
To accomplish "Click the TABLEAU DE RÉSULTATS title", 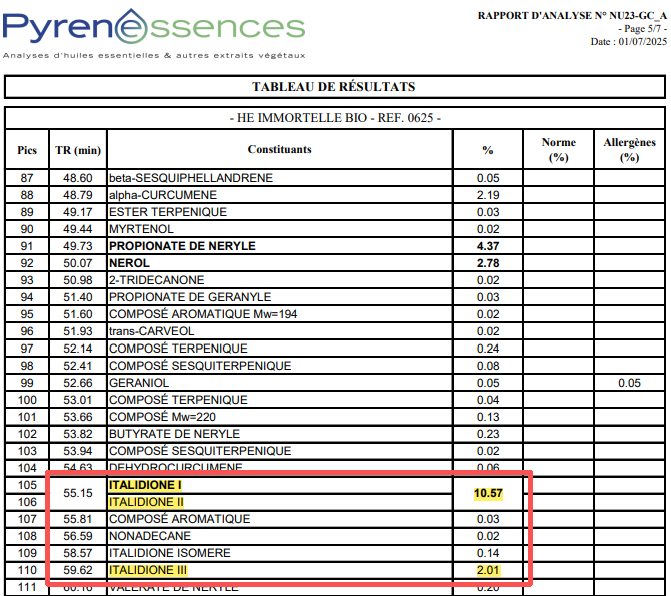I will tap(333, 87).
